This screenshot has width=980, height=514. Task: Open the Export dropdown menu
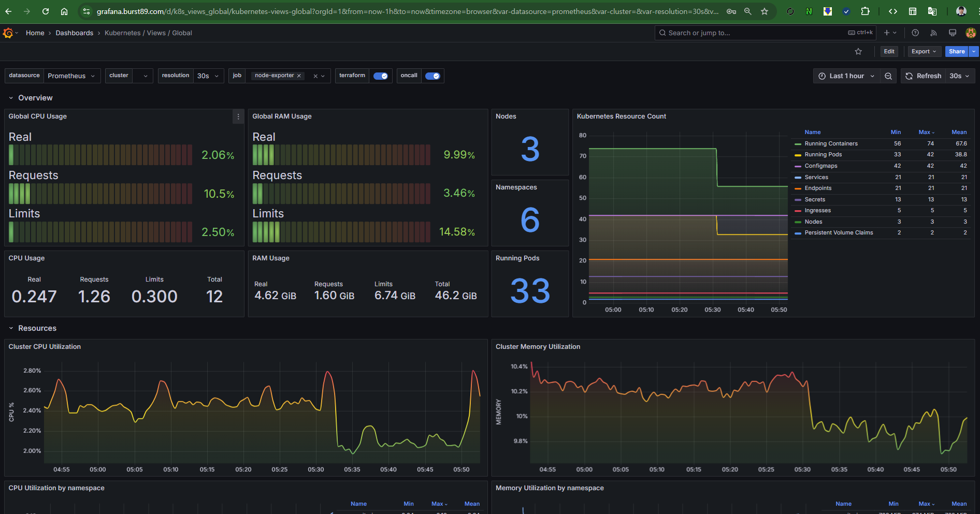coord(924,51)
